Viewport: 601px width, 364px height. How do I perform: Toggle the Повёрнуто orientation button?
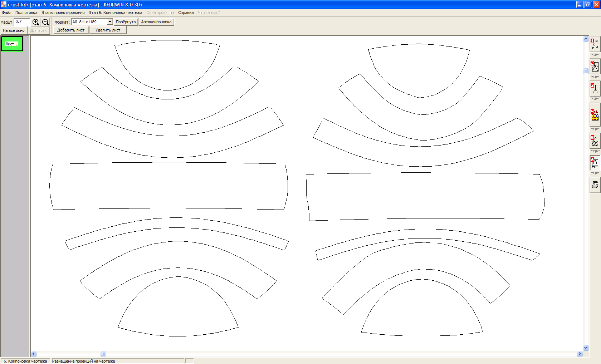[126, 22]
